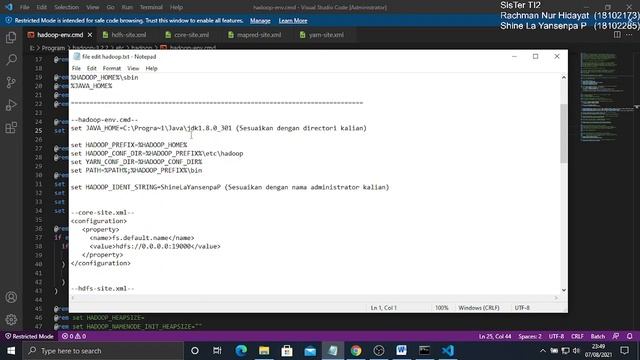Image resolution: width=640 pixels, height=360 pixels.
Task: Open the Manage gear in VS Code
Action: 11,320
